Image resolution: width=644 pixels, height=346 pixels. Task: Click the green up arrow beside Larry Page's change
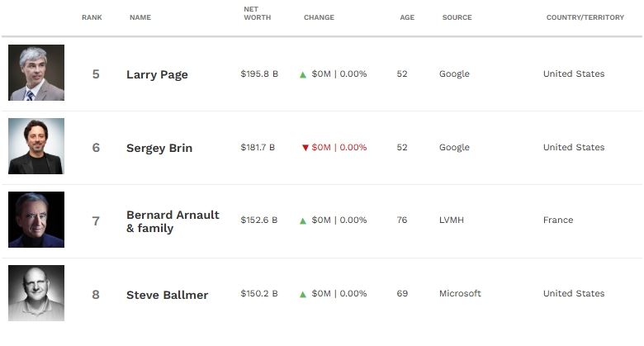tap(303, 75)
